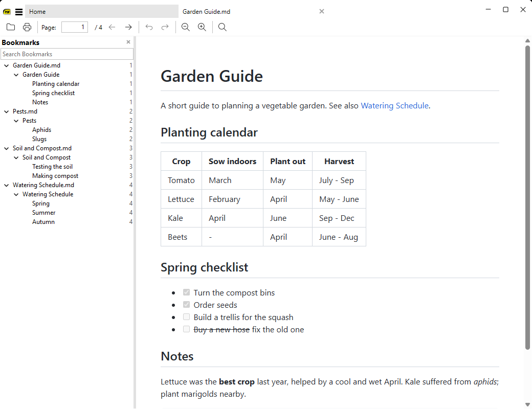
Task: Collapse the Garden Guide heading bookmark
Action: (16, 75)
